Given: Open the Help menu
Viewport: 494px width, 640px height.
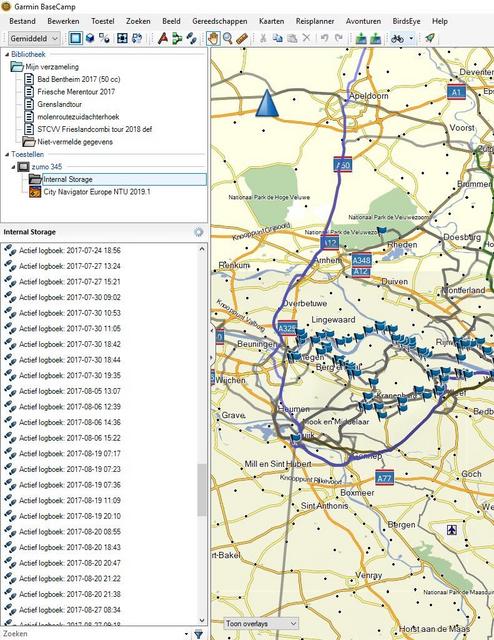Looking at the screenshot, I should [440, 21].
